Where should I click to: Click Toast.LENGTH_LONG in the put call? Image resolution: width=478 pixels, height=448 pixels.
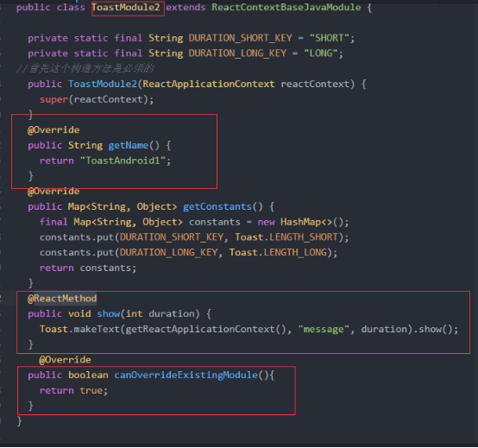pyautogui.click(x=278, y=252)
